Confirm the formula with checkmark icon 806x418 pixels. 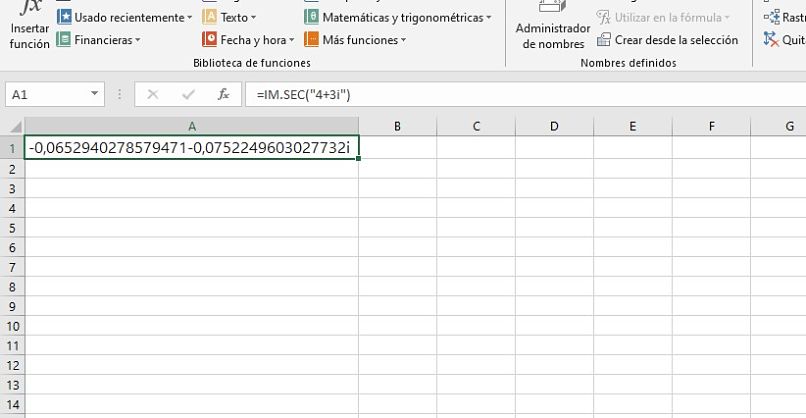coord(188,94)
